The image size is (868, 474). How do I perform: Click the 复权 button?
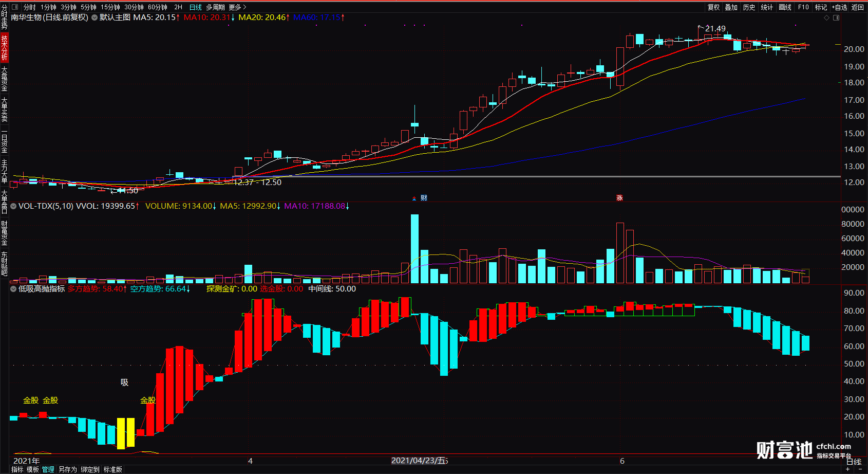click(x=713, y=7)
